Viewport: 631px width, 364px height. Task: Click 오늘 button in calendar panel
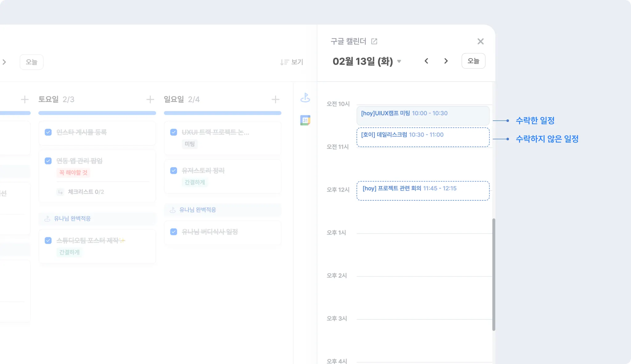[473, 61]
